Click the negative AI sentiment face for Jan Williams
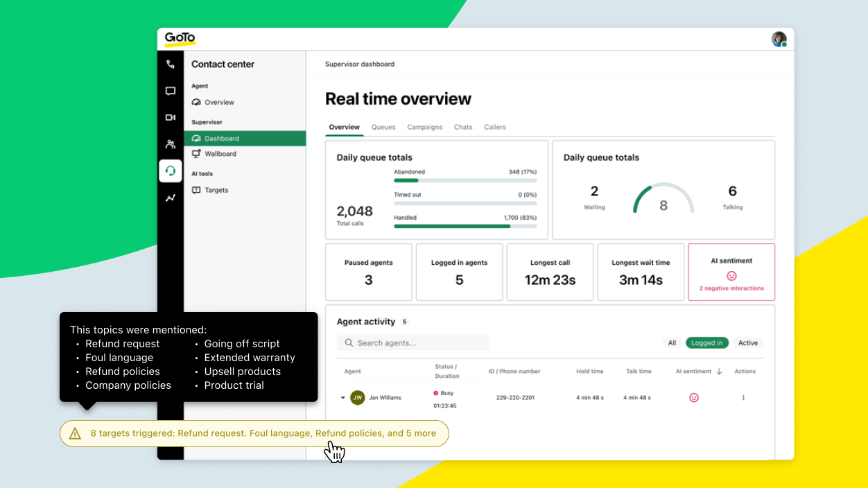 [x=693, y=397]
